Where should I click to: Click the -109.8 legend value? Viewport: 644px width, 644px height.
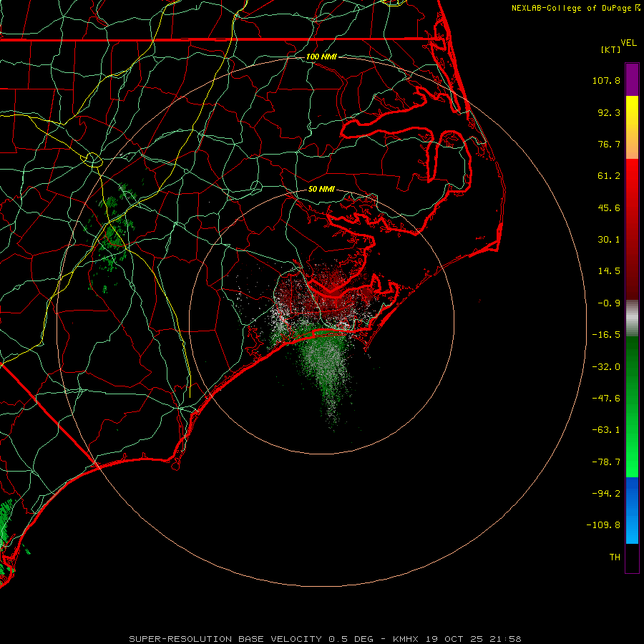(603, 525)
